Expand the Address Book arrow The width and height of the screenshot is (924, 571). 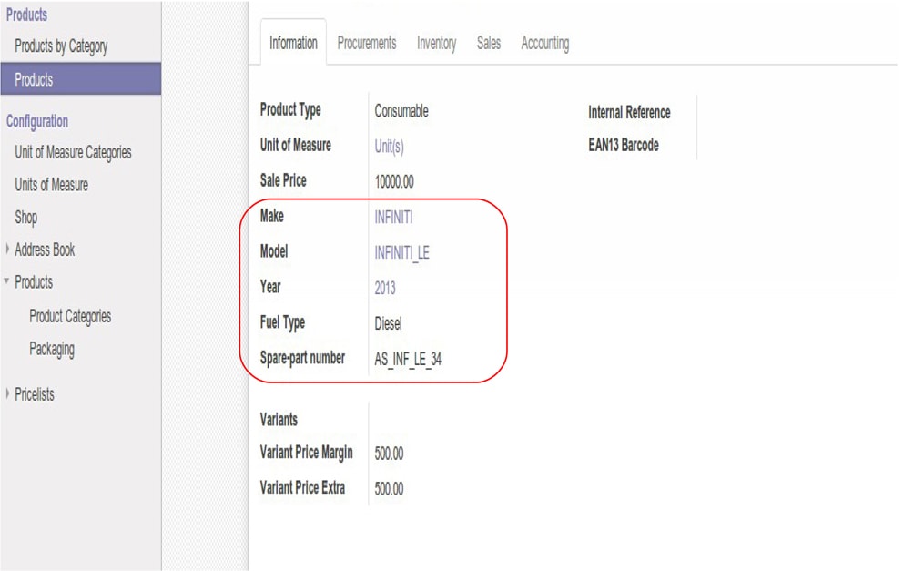click(x=7, y=250)
